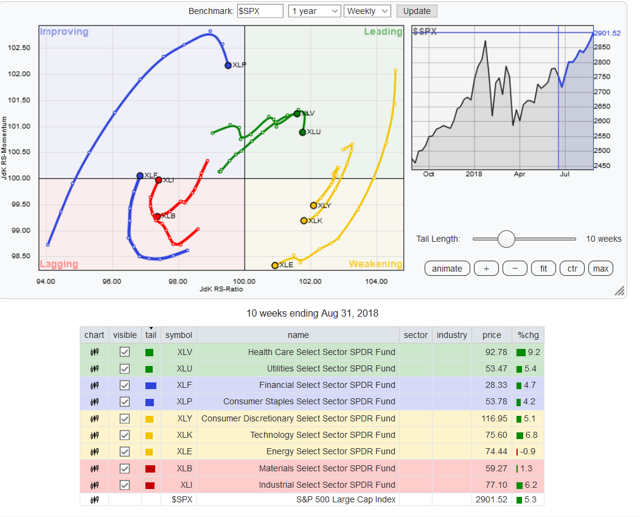This screenshot has width=640, height=517.
Task: Open chart icon for XLK row
Action: [x=94, y=435]
